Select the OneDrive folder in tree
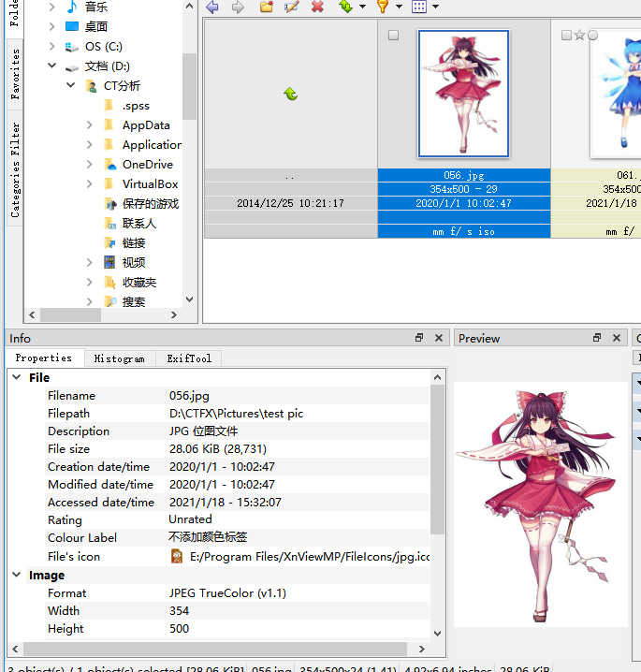This screenshot has width=641, height=672. tap(147, 165)
